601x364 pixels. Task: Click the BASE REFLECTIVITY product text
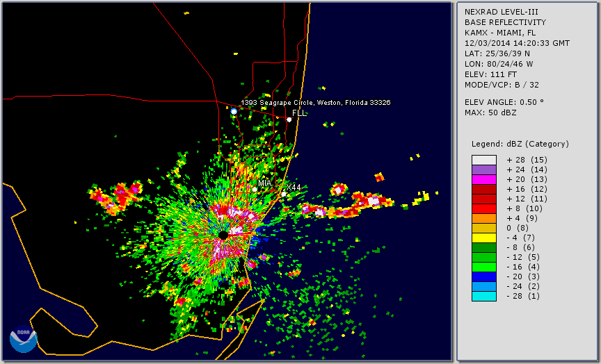pos(505,23)
